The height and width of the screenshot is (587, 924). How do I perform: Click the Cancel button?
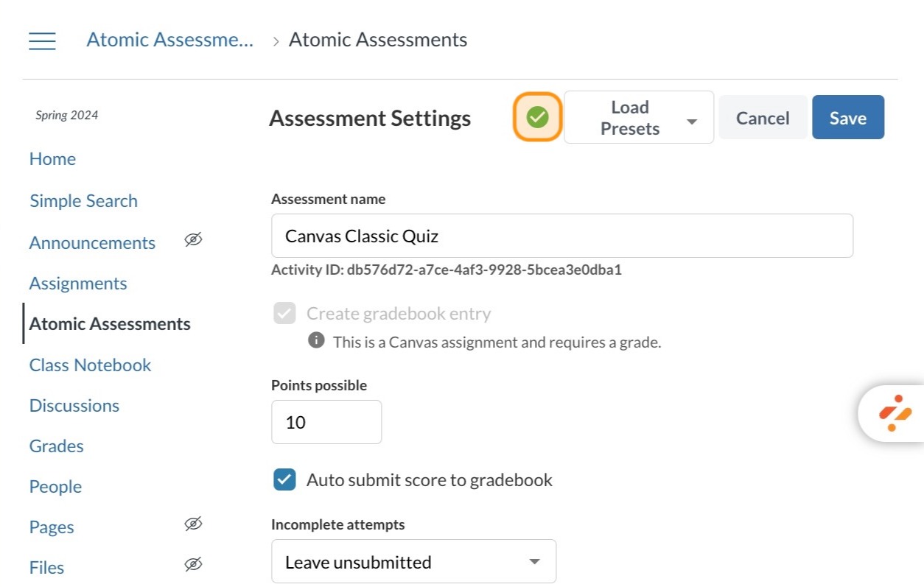pos(763,118)
